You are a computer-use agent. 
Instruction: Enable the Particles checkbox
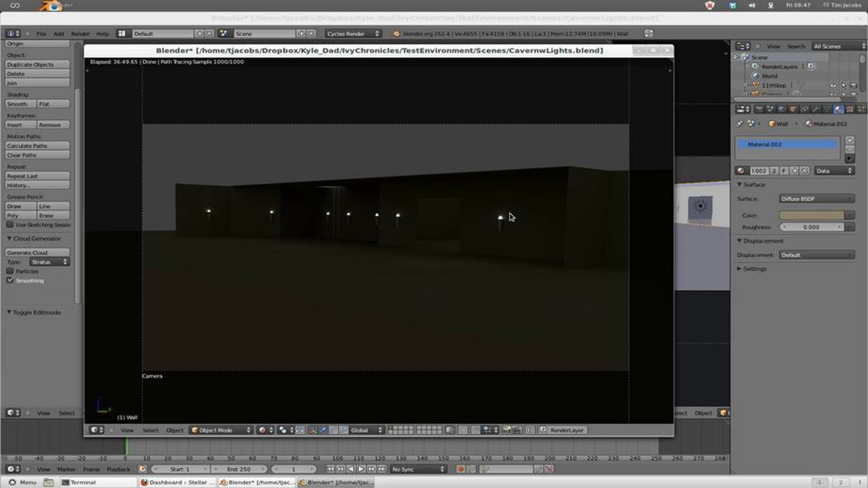point(10,271)
